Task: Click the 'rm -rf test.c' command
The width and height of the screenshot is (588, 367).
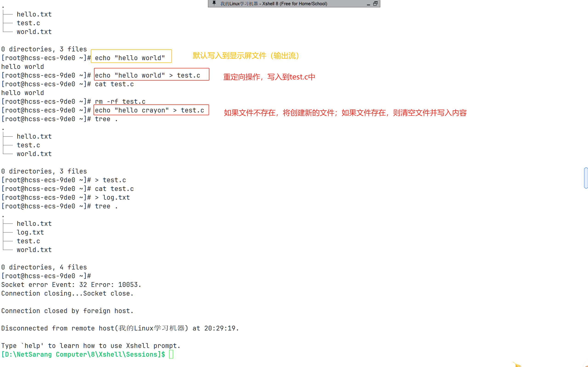Action: 120,101
